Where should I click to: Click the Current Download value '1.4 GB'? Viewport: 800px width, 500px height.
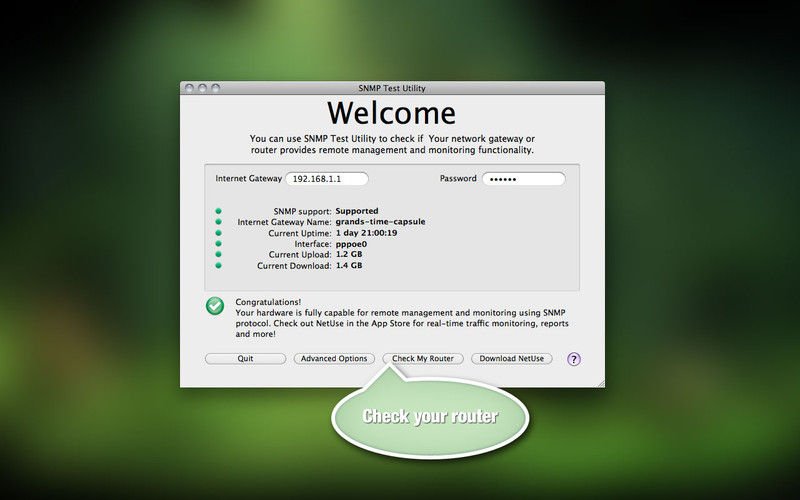[349, 265]
